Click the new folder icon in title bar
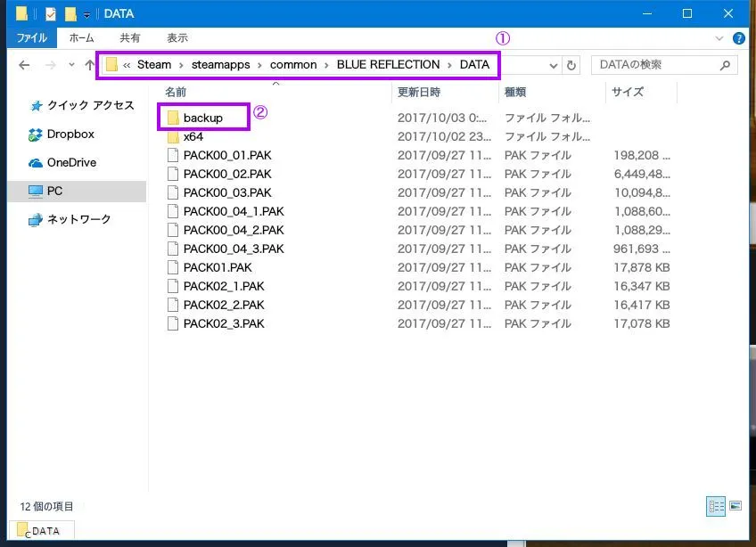Screen dimensions: 756x547 pos(71,14)
